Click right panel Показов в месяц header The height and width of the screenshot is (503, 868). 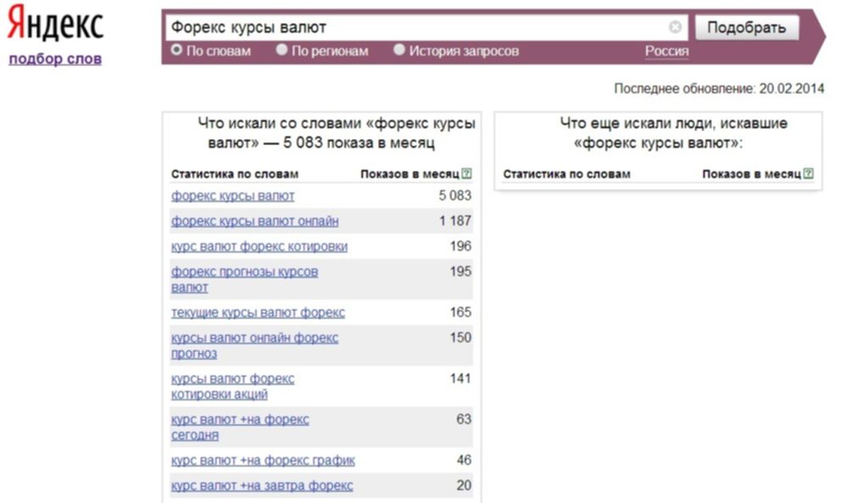751,174
